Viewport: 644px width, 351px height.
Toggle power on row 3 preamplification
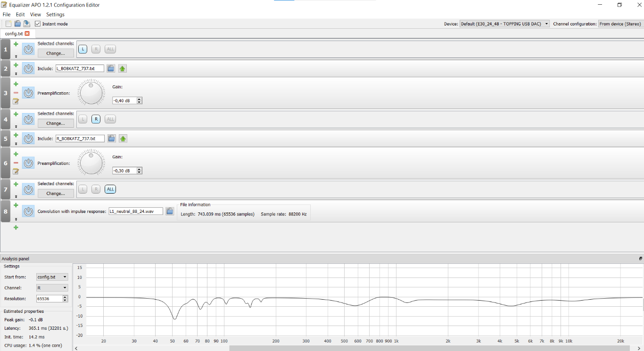[28, 93]
